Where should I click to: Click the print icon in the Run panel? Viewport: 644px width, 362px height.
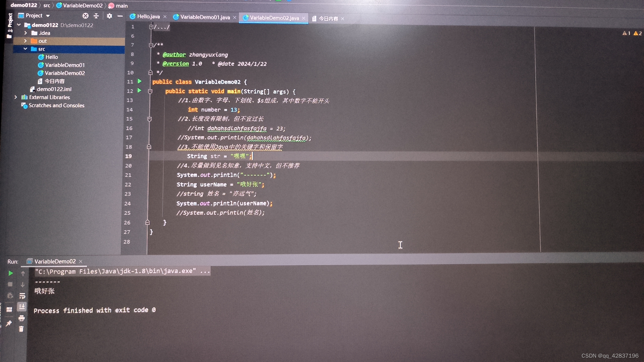(21, 318)
